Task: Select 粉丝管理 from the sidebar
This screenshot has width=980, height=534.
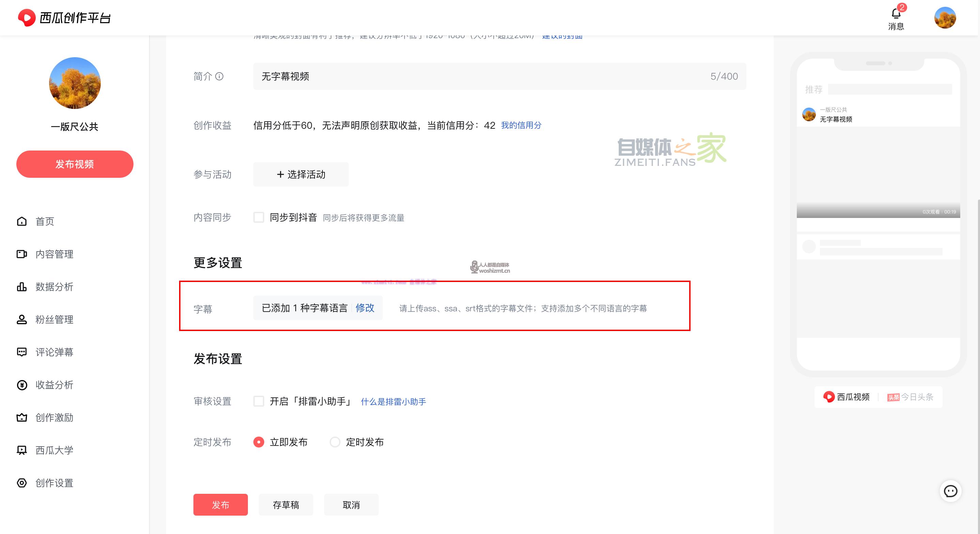Action: tap(54, 320)
